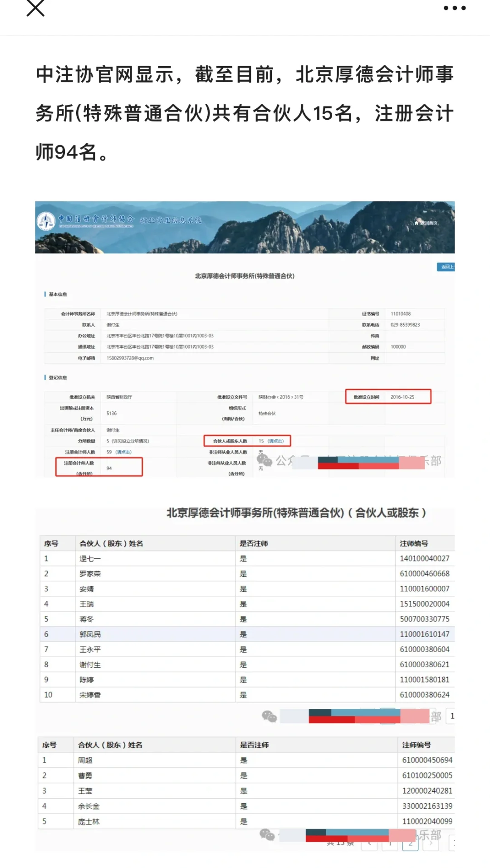Click CPA number 110001580181
Image resolution: width=490 pixels, height=868 pixels.
(x=424, y=679)
